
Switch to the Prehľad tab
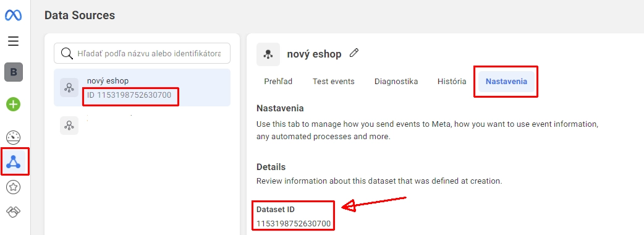[278, 82]
